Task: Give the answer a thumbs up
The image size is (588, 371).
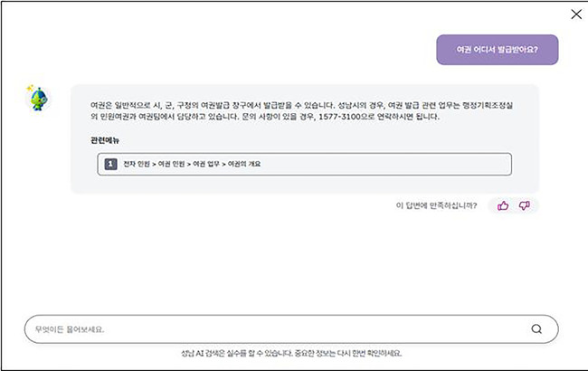Action: click(503, 205)
